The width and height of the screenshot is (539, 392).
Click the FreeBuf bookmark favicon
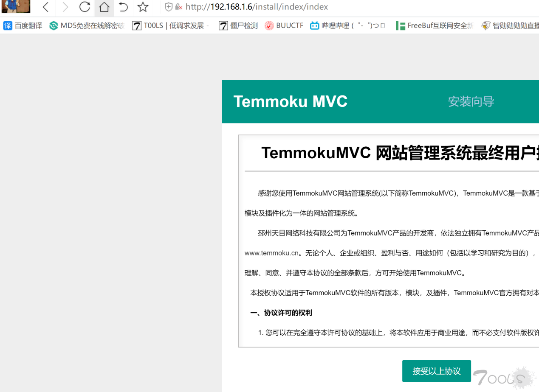[x=400, y=26]
